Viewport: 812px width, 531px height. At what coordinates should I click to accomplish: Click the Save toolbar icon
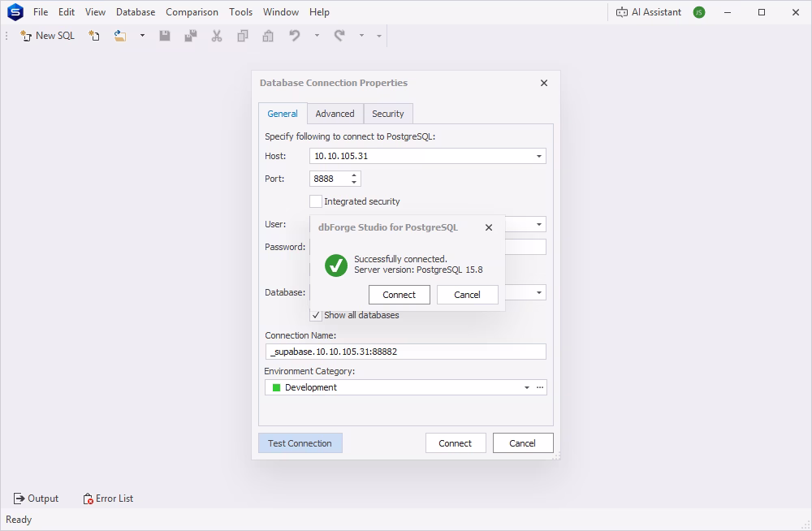point(165,36)
